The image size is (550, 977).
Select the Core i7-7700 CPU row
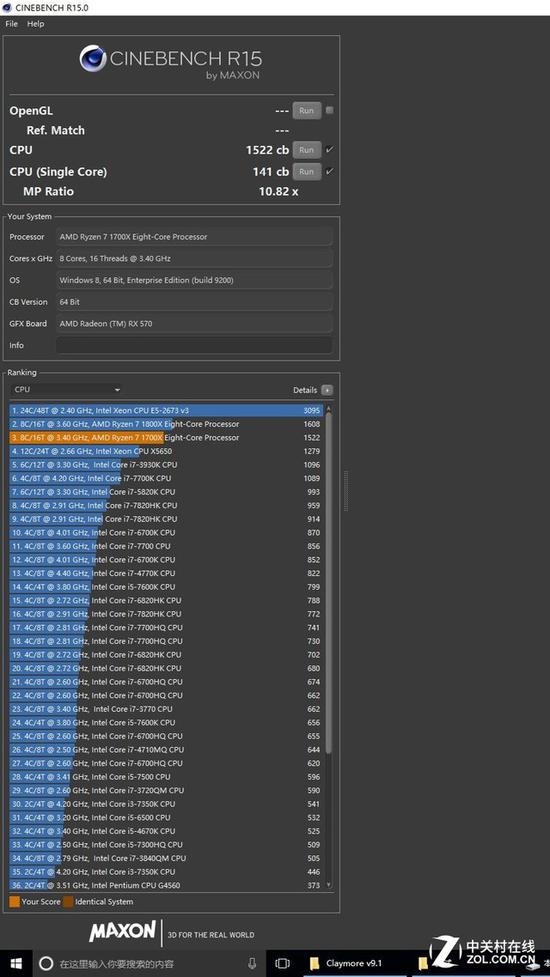(166, 546)
